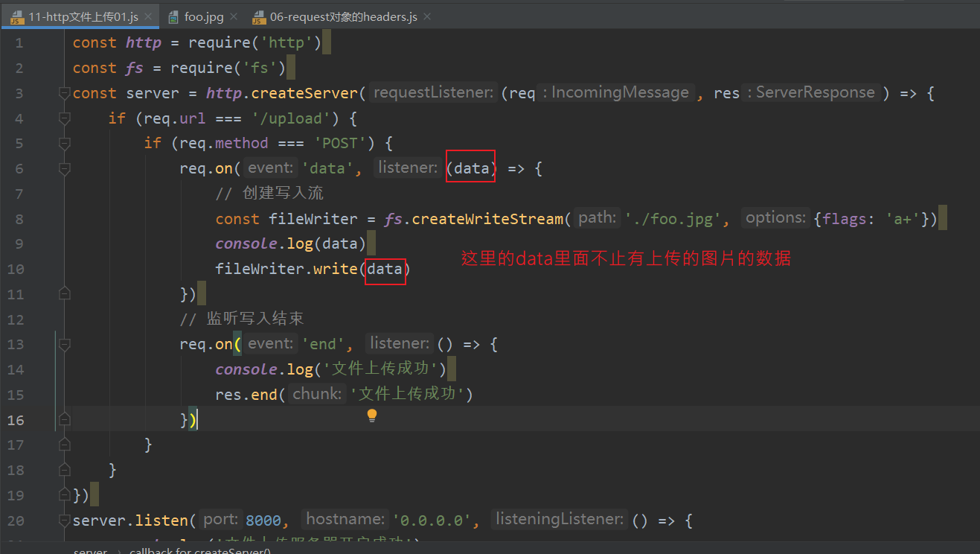Image resolution: width=980 pixels, height=554 pixels.
Task: Collapse the server.listen block at line 20
Action: (64, 520)
